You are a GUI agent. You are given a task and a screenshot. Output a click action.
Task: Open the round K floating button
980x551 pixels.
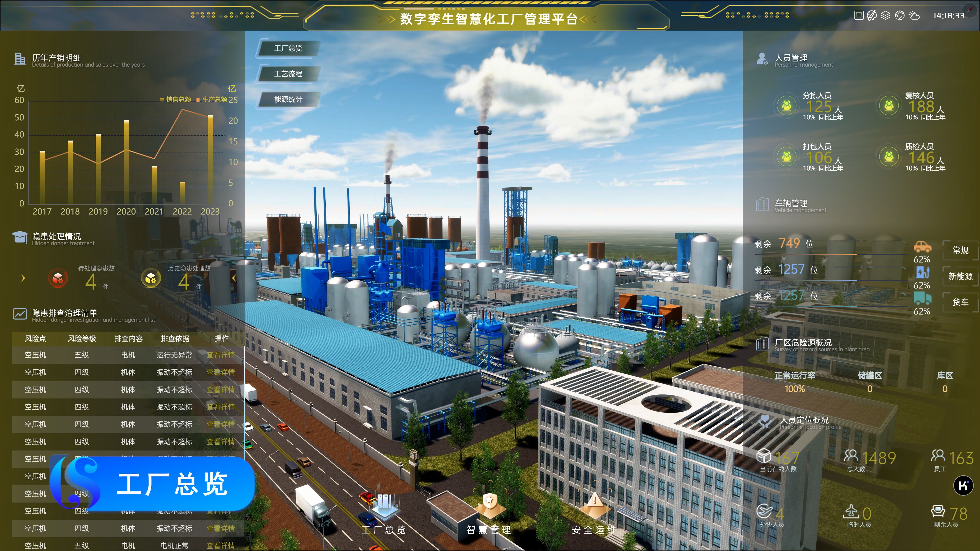(963, 485)
